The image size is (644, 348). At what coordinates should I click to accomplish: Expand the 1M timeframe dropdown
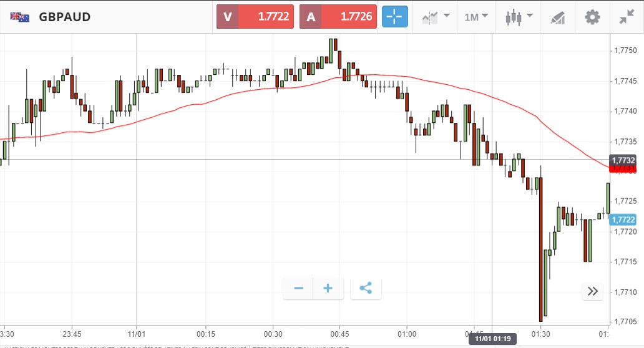[x=476, y=17]
